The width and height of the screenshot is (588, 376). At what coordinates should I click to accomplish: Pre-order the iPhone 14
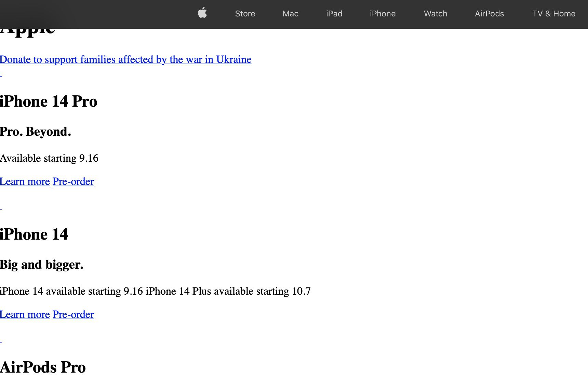point(73,314)
